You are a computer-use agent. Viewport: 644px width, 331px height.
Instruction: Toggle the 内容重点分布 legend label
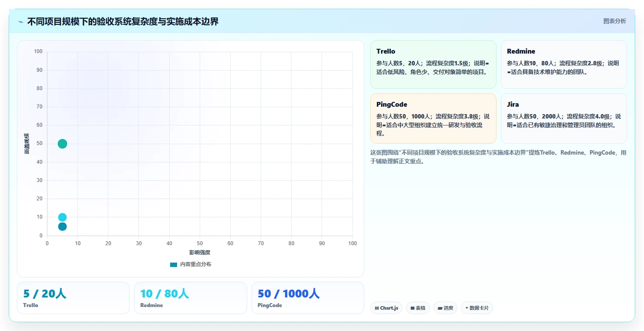pyautogui.click(x=196, y=264)
